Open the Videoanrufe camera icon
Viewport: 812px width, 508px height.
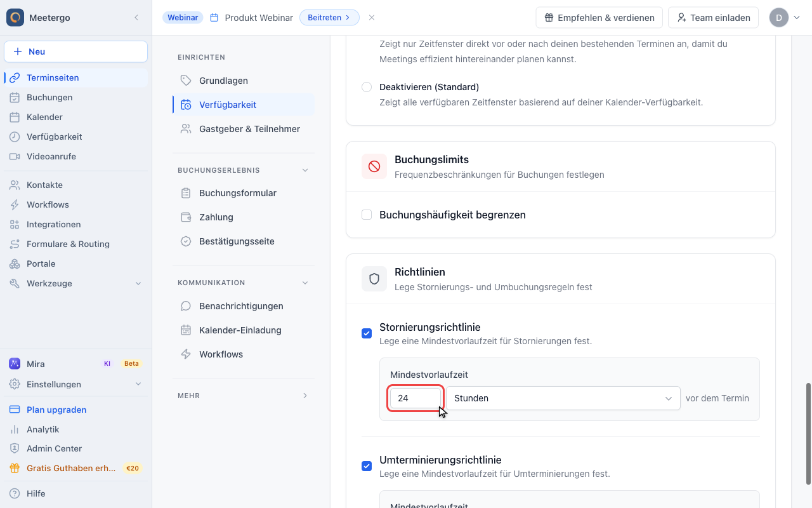coord(15,156)
